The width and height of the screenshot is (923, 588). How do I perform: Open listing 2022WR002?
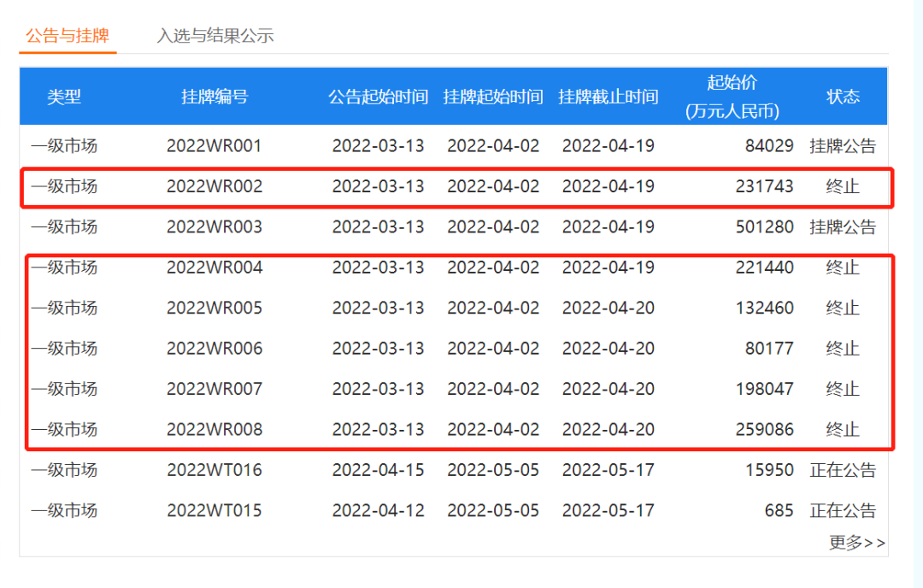[215, 186]
